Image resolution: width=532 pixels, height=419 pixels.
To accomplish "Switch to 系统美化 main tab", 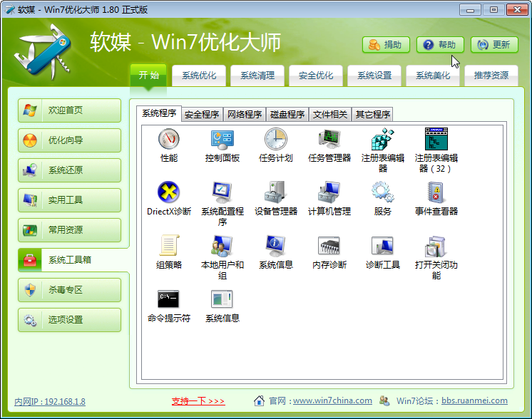I will pos(433,76).
